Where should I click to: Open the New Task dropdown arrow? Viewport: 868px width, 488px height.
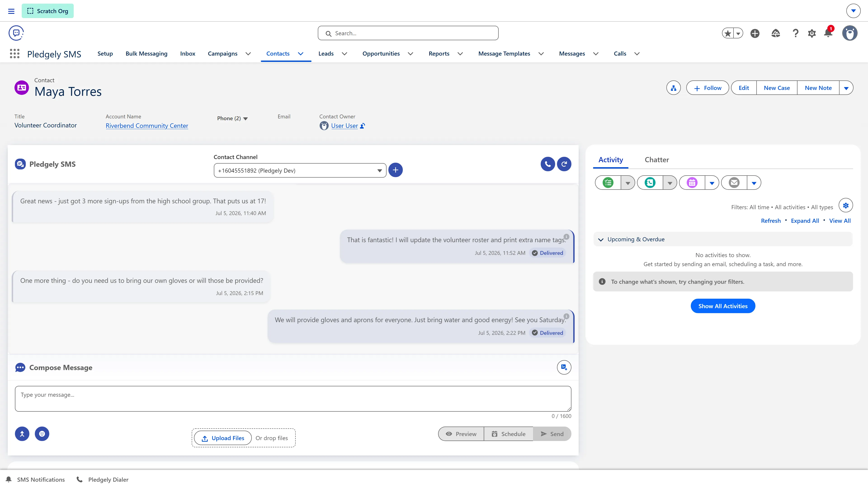point(628,183)
